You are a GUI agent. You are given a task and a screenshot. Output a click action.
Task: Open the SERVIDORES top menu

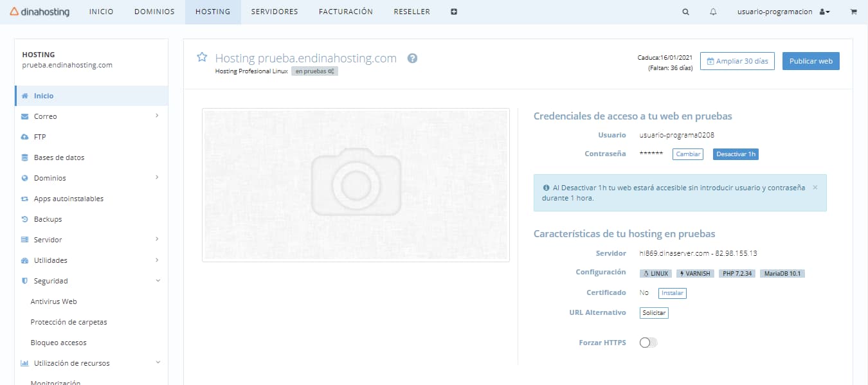coord(275,12)
